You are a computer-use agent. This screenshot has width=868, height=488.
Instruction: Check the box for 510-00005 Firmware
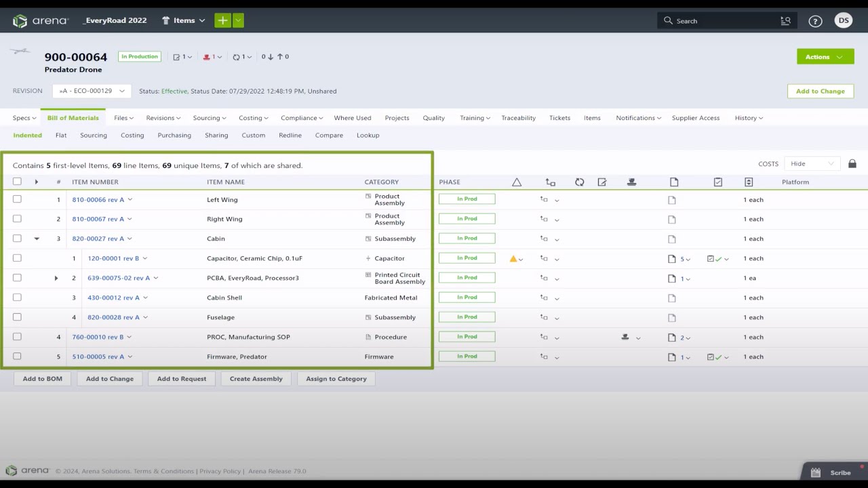[17, 356]
